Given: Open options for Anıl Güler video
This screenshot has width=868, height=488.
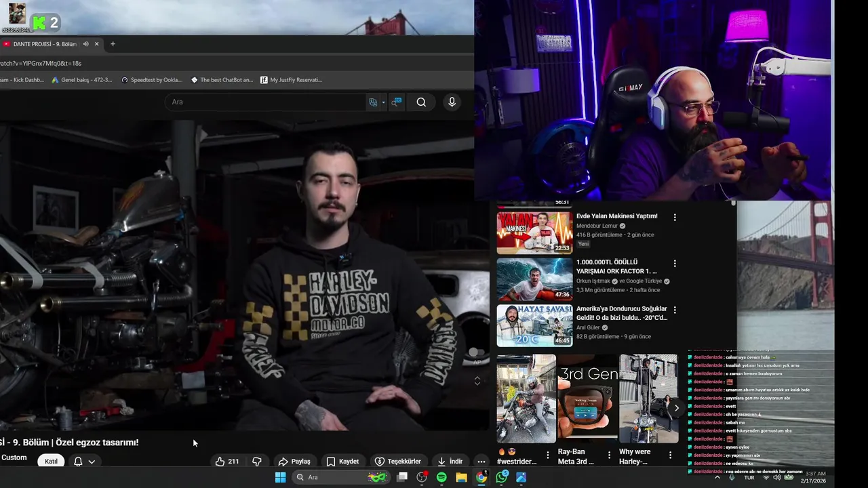Looking at the screenshot, I should coord(675,310).
